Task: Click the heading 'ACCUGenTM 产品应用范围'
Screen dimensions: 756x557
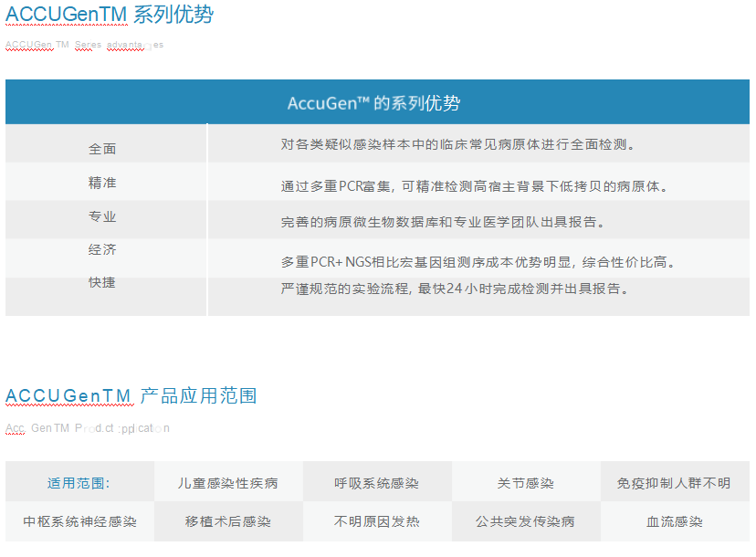Action: coord(131,395)
